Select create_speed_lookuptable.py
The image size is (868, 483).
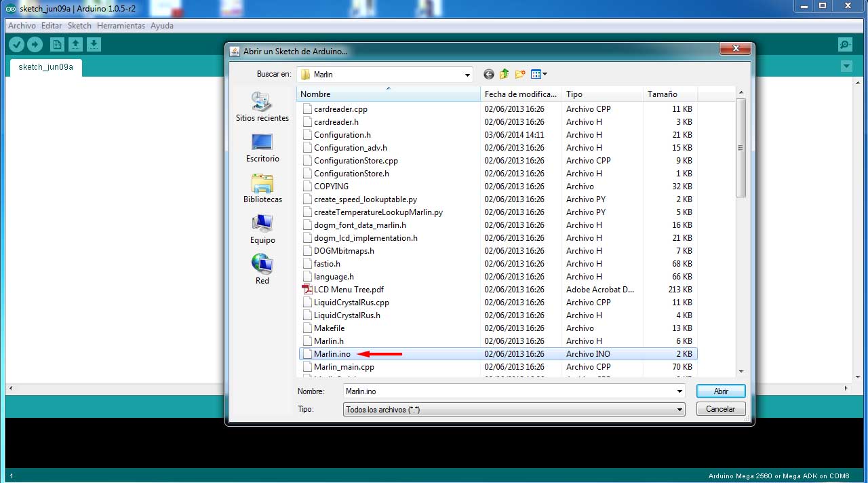[365, 199]
